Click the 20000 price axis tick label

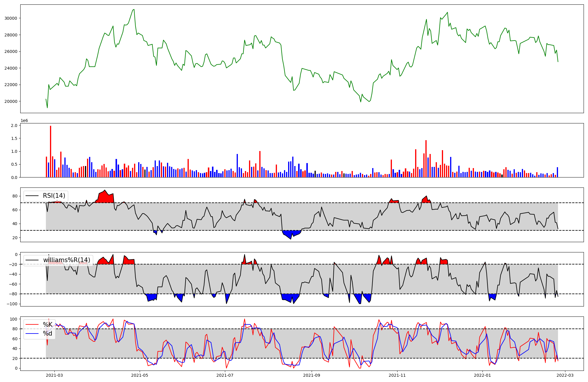click(11, 101)
